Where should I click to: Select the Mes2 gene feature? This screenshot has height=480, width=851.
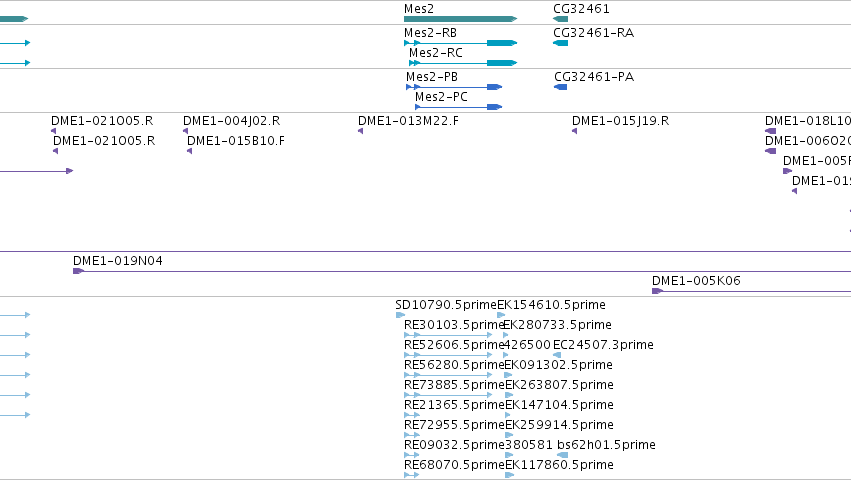click(460, 19)
